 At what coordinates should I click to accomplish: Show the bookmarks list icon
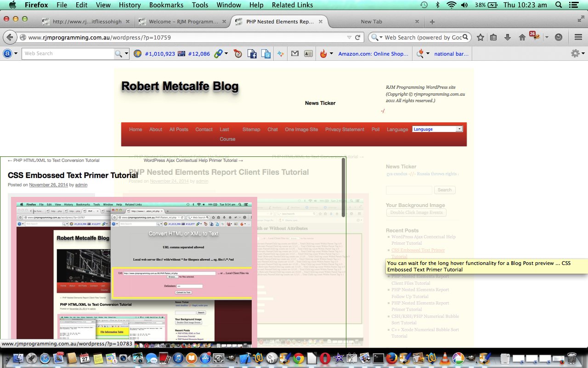493,37
